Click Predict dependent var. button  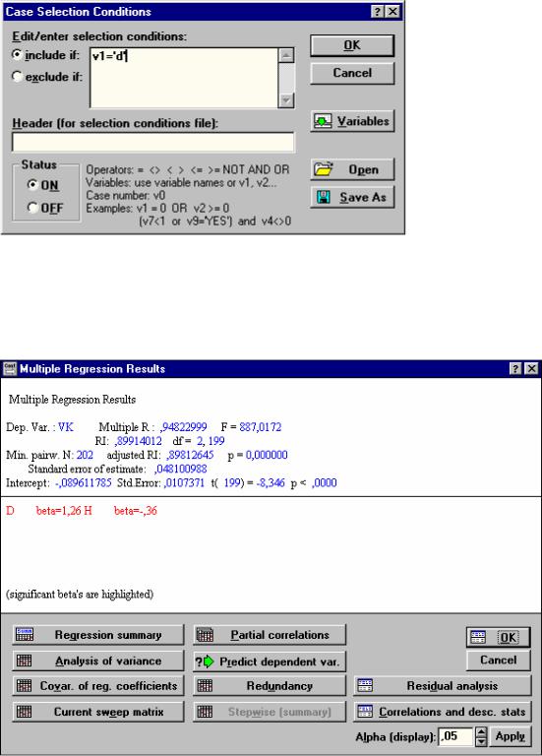(270, 661)
